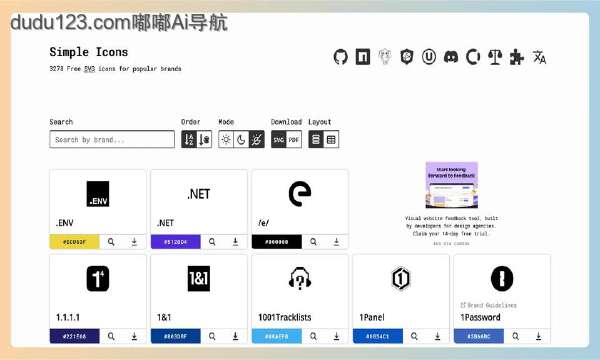Sort icons by color

pos(204,139)
